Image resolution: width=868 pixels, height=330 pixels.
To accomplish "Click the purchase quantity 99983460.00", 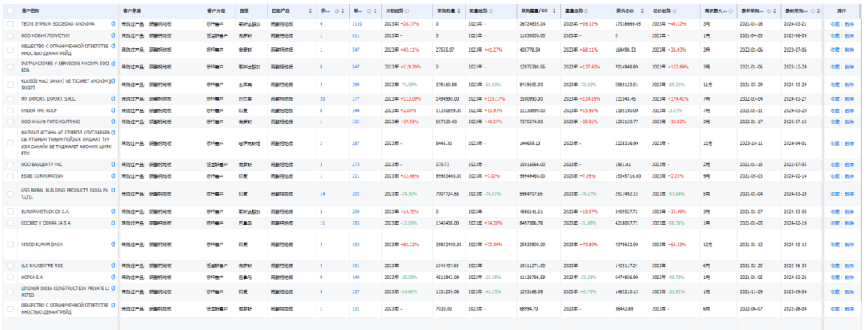I will tap(449, 175).
